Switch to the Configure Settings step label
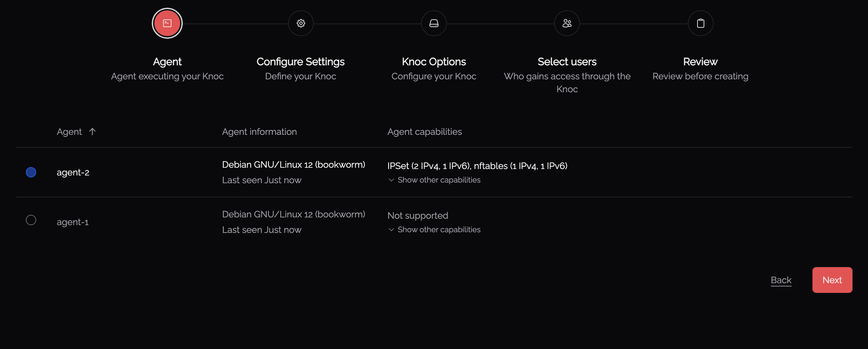Image resolution: width=868 pixels, height=349 pixels. tap(300, 62)
